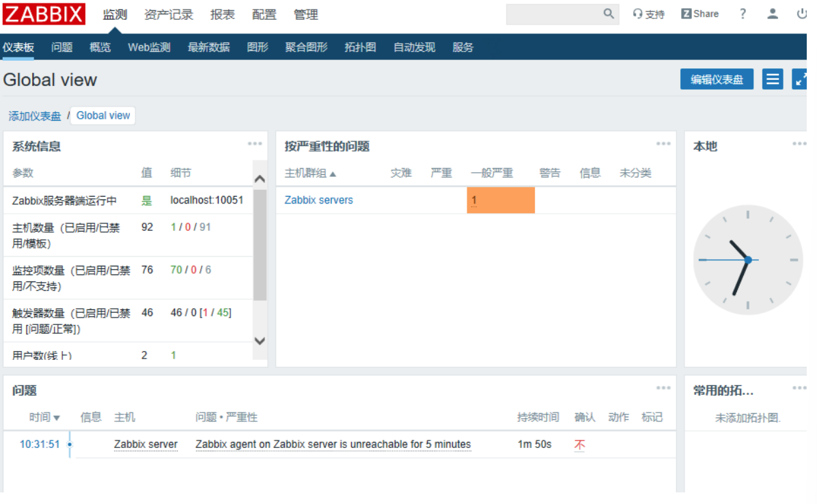Screen dimensions: 817x504
Task: Open the 服务 submenu tab
Action: pyautogui.click(x=462, y=47)
